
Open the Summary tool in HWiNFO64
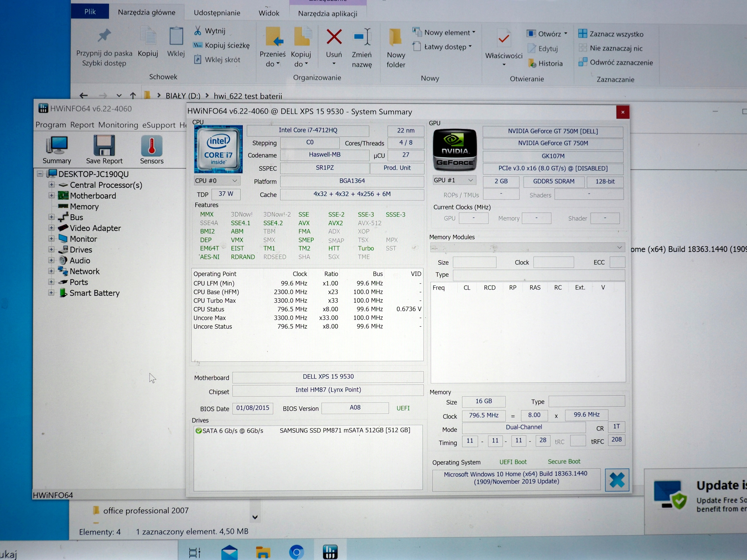57,150
